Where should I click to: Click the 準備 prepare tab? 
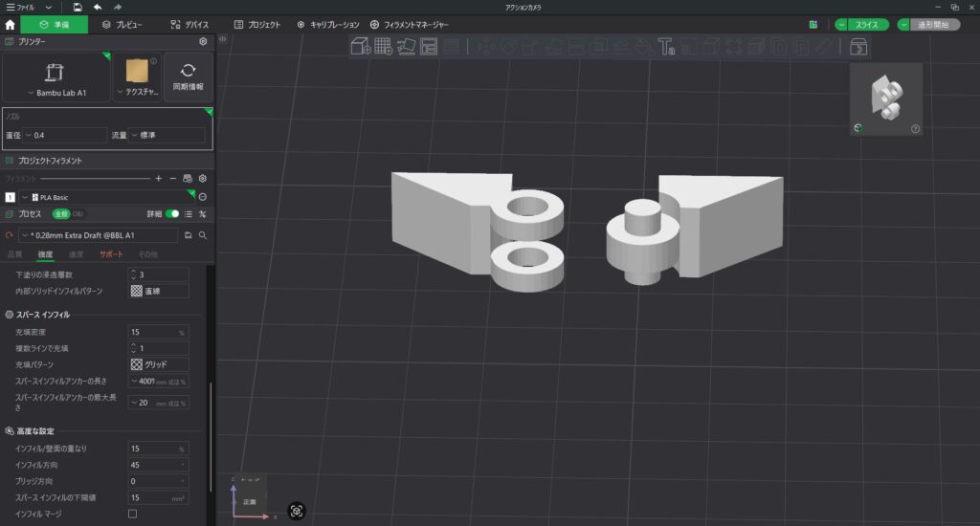tap(54, 25)
